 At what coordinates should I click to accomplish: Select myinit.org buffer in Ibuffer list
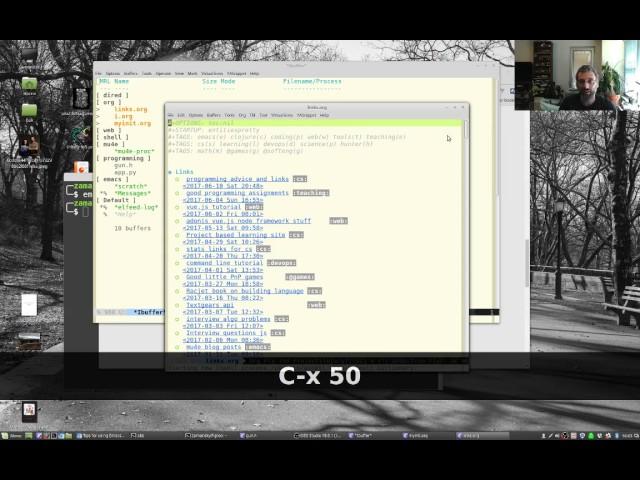pyautogui.click(x=132, y=123)
